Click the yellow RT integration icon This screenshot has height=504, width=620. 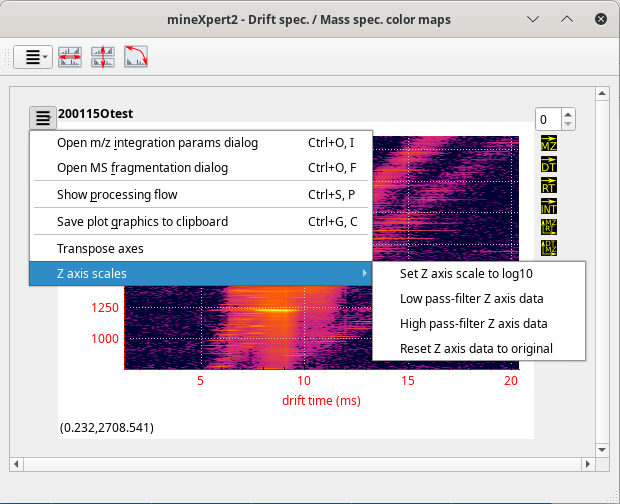(549, 185)
